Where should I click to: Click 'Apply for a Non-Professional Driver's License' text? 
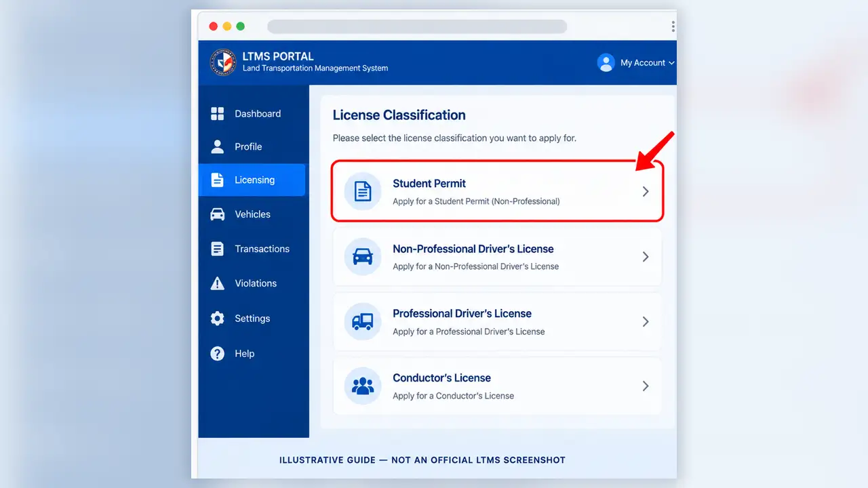475,266
